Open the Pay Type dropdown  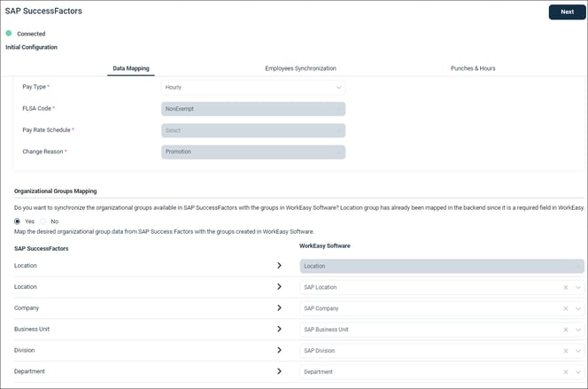point(253,88)
